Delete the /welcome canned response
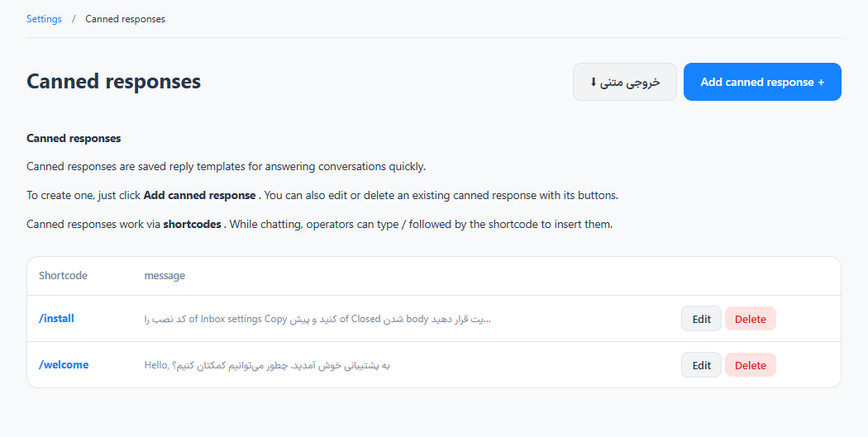 tap(750, 365)
